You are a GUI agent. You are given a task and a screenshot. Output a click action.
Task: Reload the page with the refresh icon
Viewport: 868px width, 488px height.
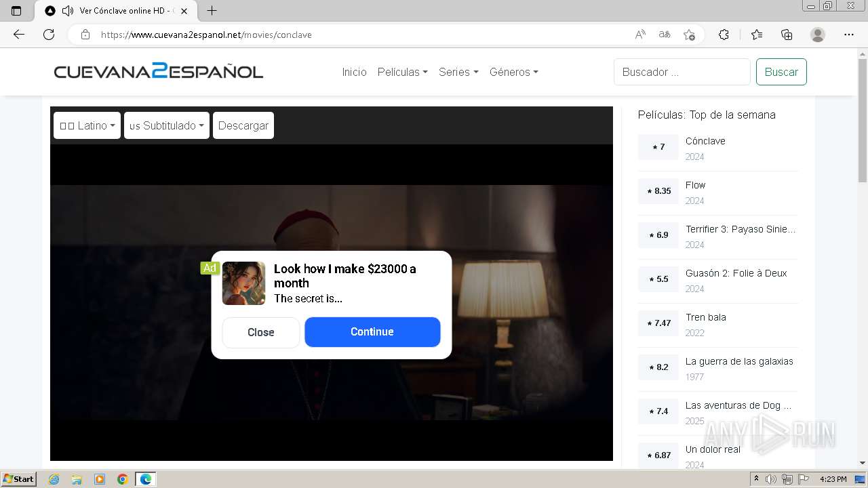[49, 35]
